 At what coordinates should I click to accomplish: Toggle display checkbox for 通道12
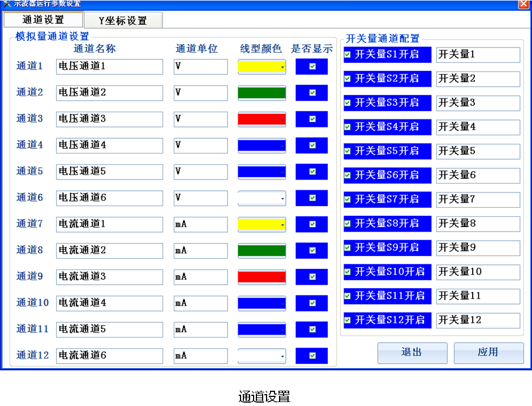pyautogui.click(x=312, y=356)
